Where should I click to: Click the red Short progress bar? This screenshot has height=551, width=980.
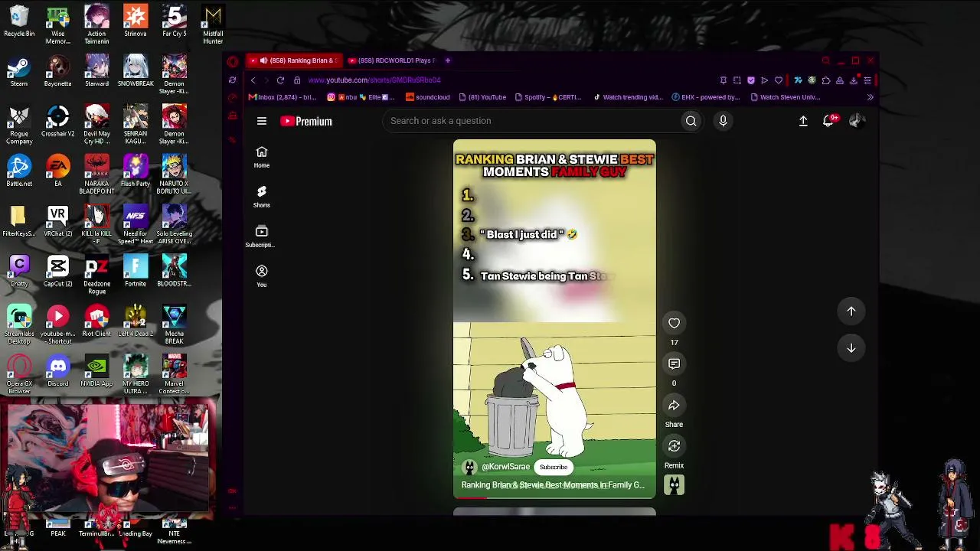(554, 498)
